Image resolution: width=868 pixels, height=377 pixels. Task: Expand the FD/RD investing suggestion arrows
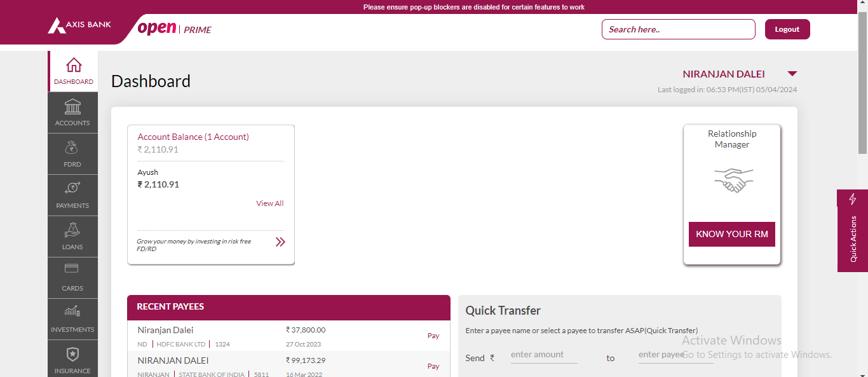(280, 242)
